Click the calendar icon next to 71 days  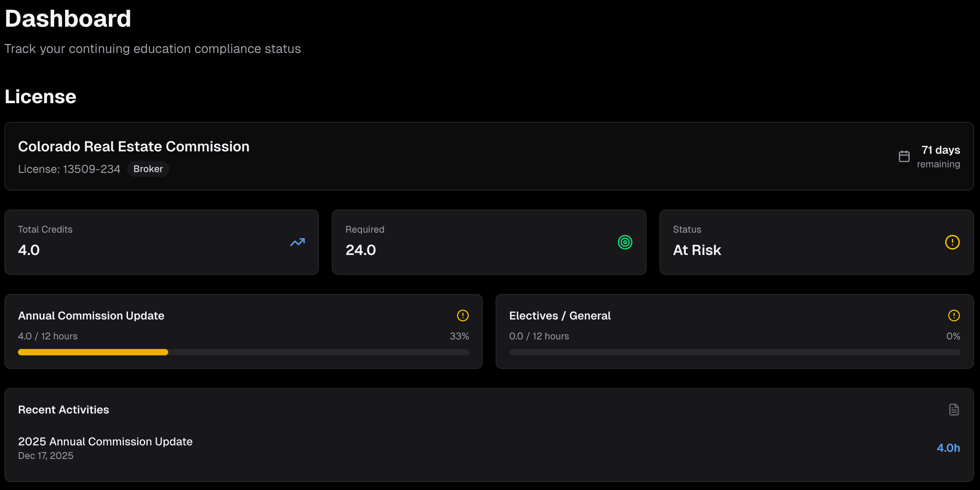pos(904,156)
